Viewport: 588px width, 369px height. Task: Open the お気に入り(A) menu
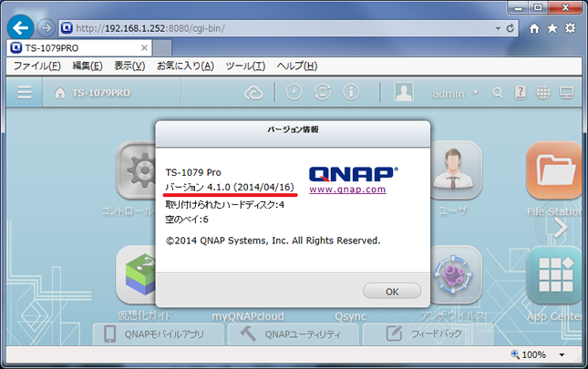[185, 66]
